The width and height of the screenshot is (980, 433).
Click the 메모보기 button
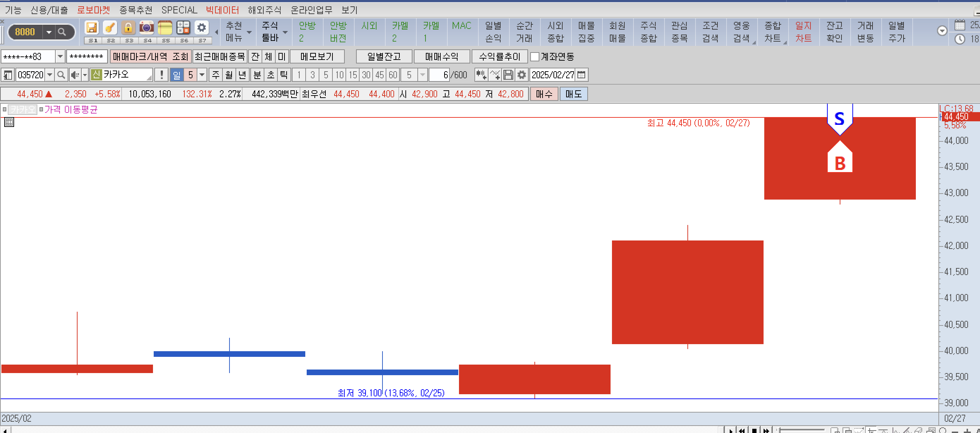point(317,57)
